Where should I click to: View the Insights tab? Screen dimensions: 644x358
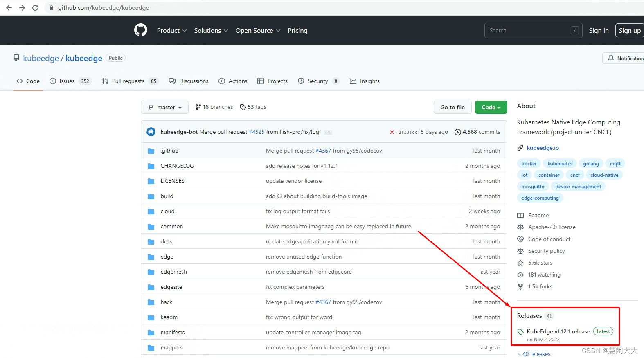click(365, 81)
